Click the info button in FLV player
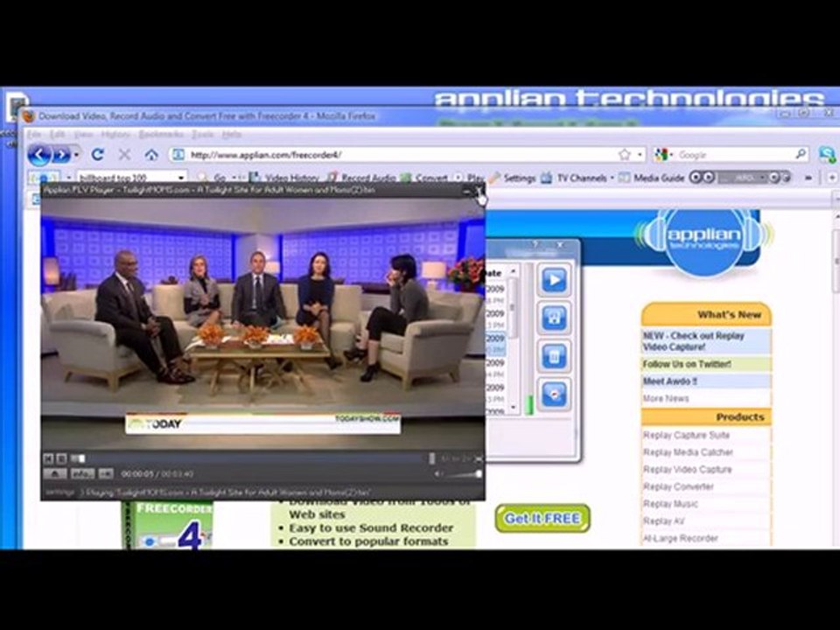The width and height of the screenshot is (840, 630). (82, 474)
